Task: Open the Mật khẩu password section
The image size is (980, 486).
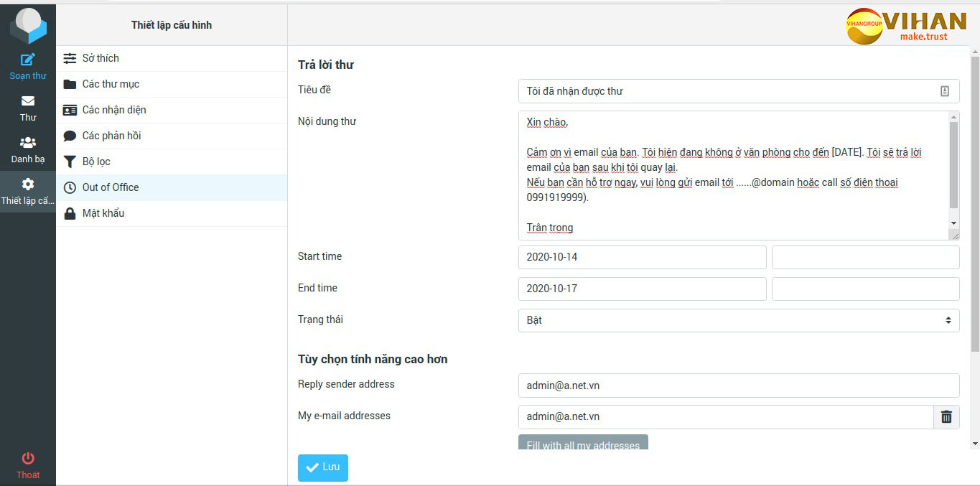Action: coord(103,213)
